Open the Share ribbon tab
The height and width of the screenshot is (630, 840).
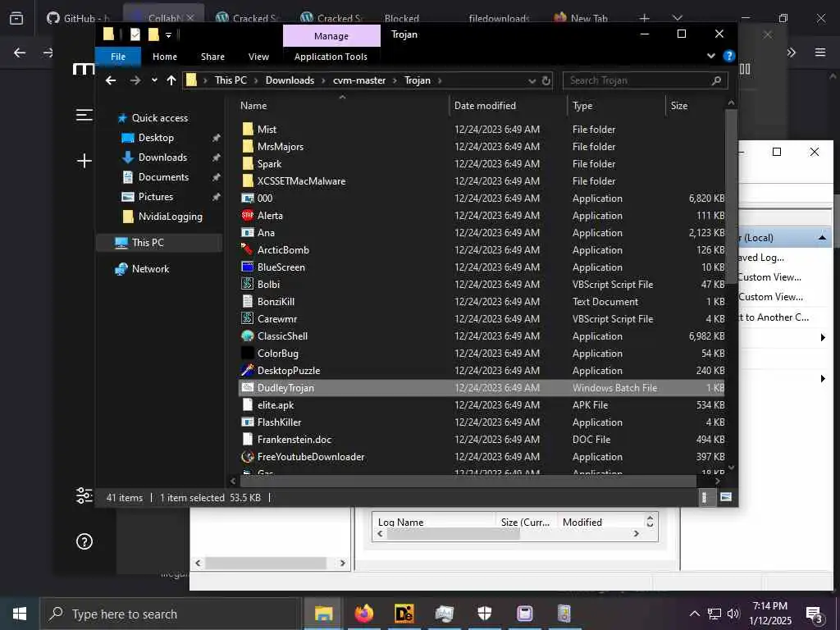tap(212, 57)
